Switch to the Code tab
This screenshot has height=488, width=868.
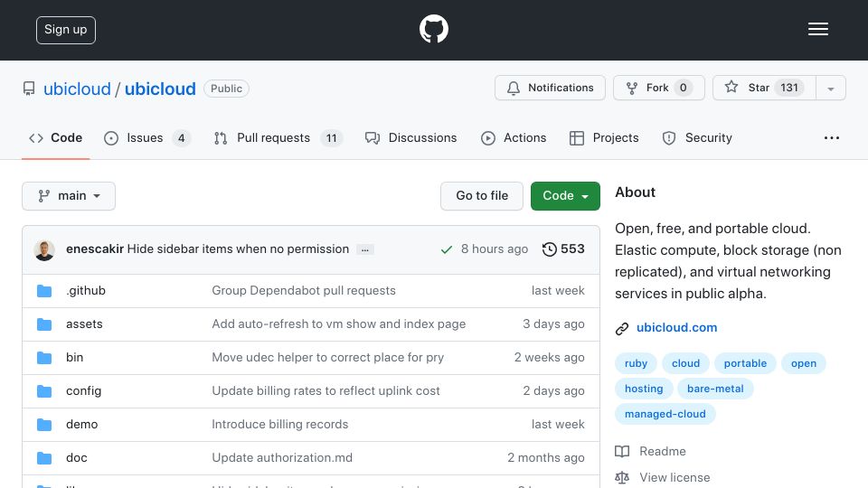56,137
